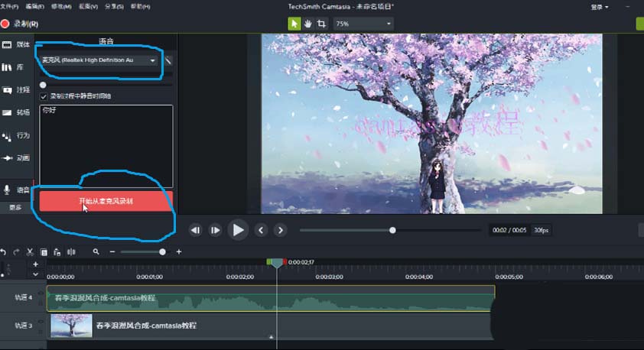The image size is (644, 350).
Task: Expand the track options chevron below plus
Action: click(35, 274)
